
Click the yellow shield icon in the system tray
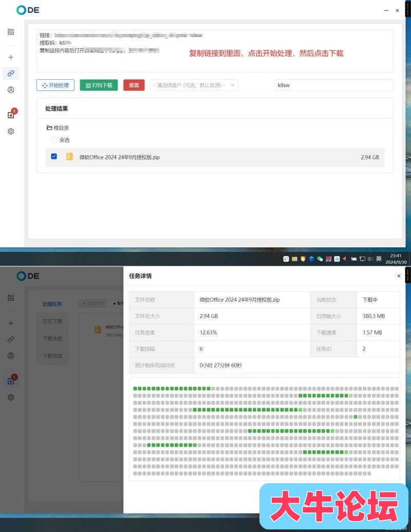tap(303, 259)
